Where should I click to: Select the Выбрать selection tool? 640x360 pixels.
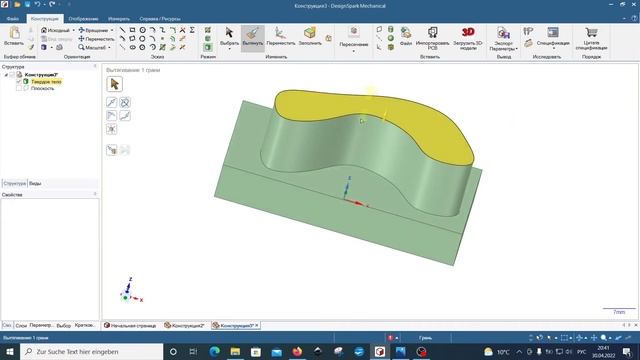[x=229, y=36]
